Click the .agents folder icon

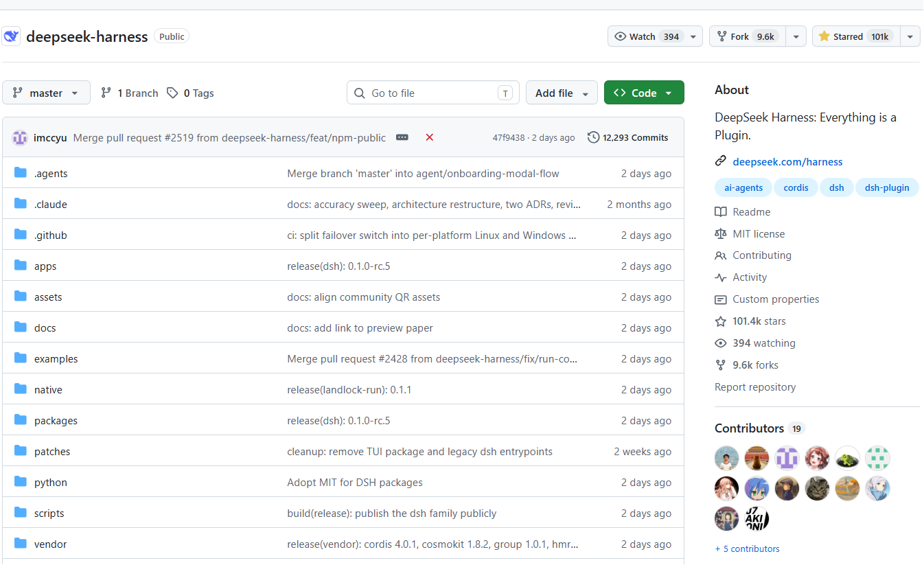click(21, 173)
